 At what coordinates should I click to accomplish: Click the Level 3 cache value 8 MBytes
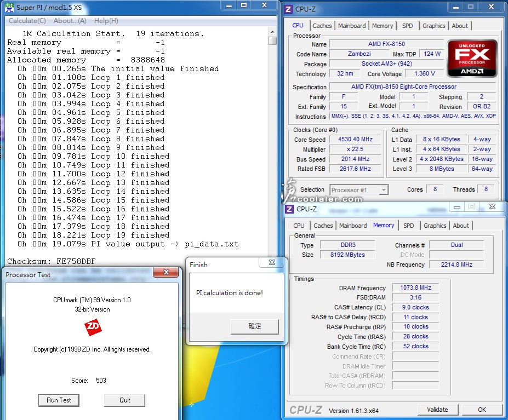tap(442, 169)
